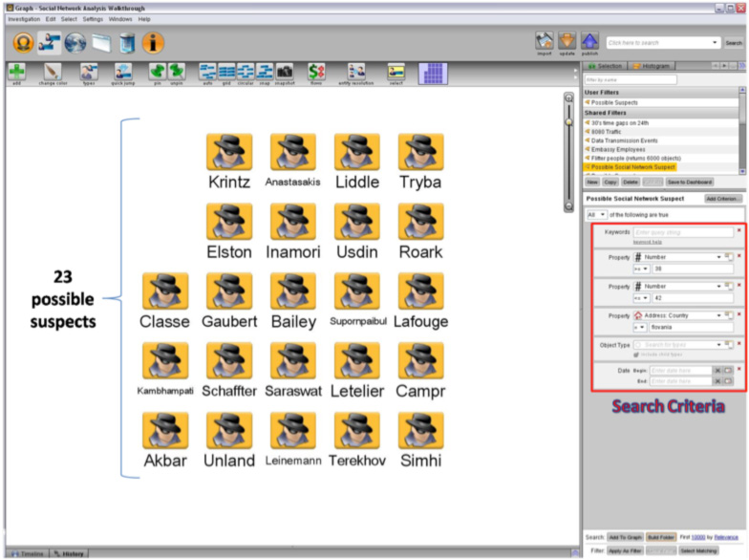Remove the Address: Country criterion red X
This screenshot has height=560, width=749.
pyautogui.click(x=739, y=313)
